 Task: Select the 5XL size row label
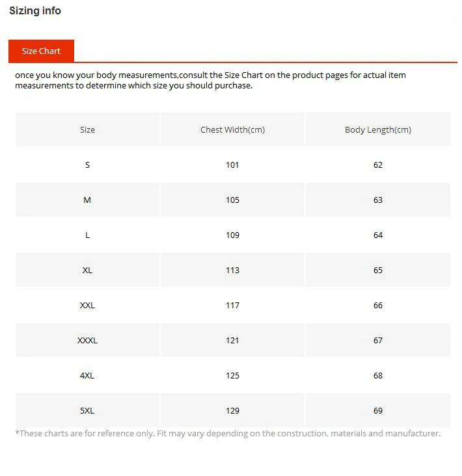point(87,411)
